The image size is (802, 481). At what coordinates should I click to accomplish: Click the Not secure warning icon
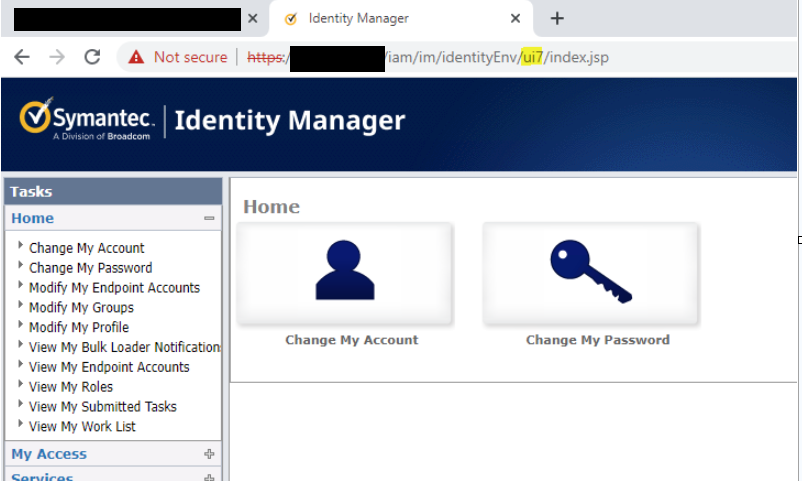136,57
